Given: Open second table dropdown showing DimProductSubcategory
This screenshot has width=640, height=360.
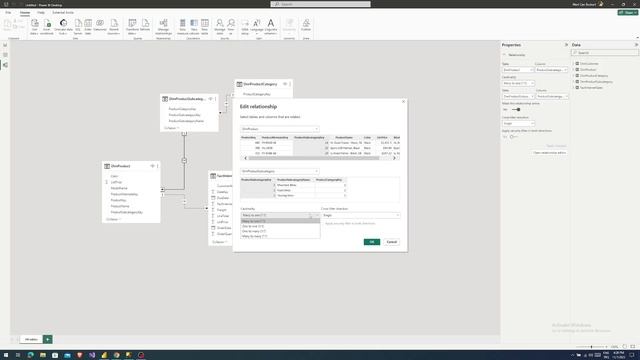Looking at the screenshot, I should [x=280, y=171].
